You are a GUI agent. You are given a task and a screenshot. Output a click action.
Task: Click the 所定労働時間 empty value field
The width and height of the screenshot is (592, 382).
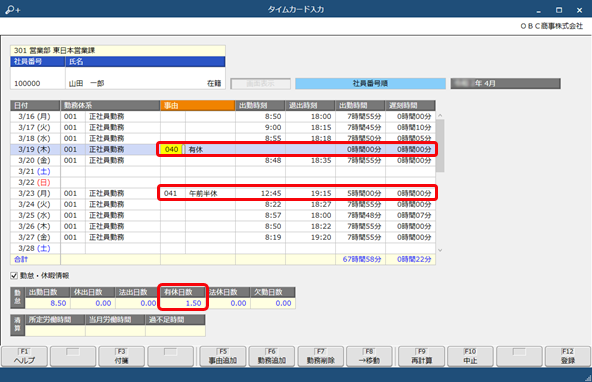[x=55, y=331]
